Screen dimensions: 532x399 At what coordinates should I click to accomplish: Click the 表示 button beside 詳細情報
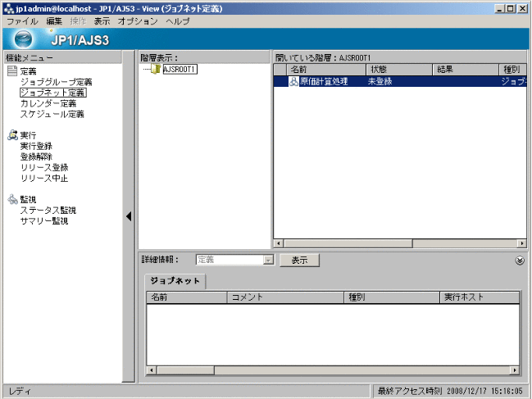299,261
